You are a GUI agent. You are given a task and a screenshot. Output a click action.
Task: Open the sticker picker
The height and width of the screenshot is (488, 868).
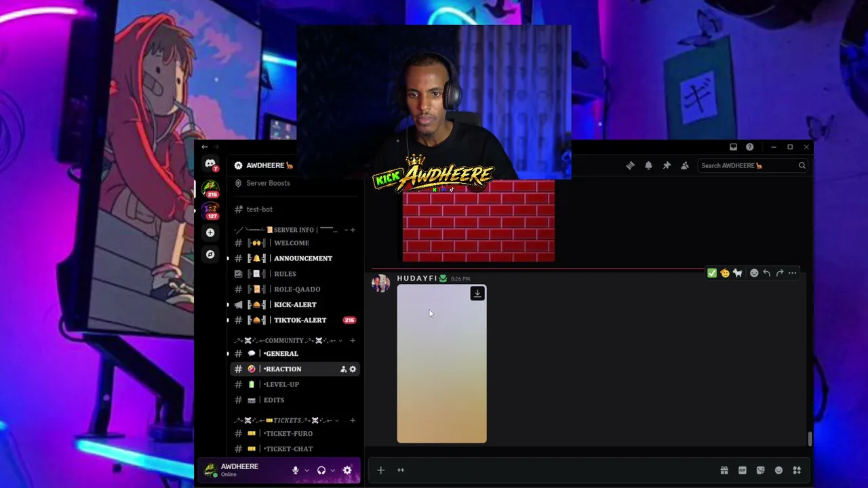(x=761, y=470)
